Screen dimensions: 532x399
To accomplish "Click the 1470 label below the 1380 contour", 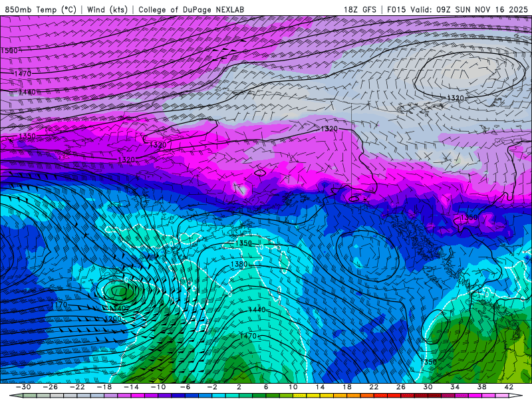I will pos(248,336).
